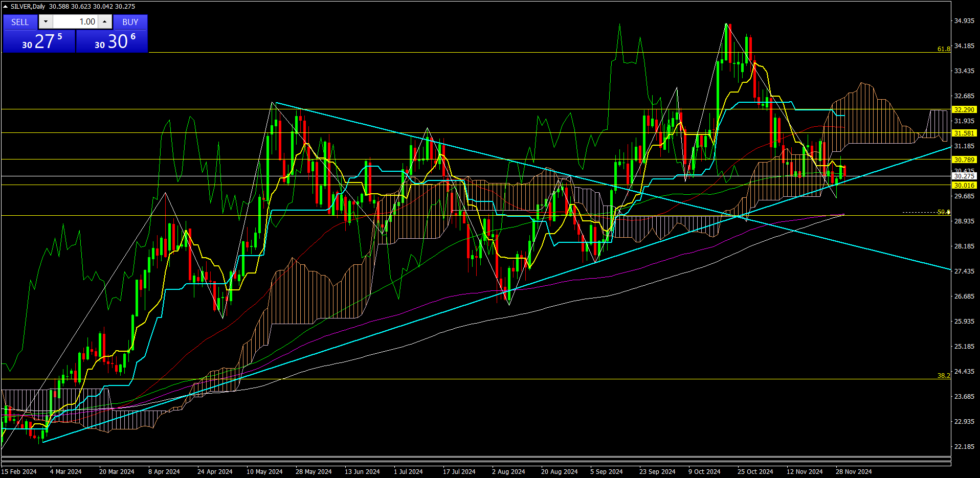Viewport: 980px width, 478px height.
Task: Click the 10 May 2024 date marker
Action: click(264, 471)
